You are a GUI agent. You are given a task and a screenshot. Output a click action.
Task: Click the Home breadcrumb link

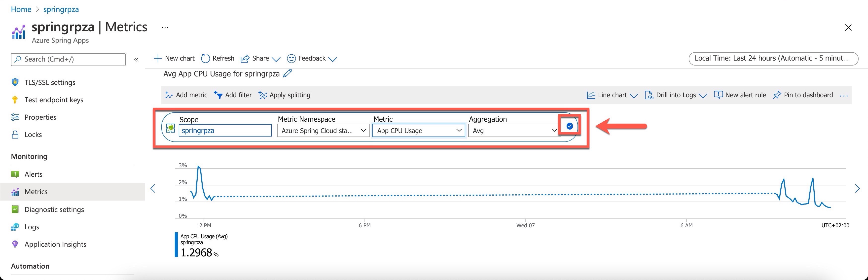point(21,9)
